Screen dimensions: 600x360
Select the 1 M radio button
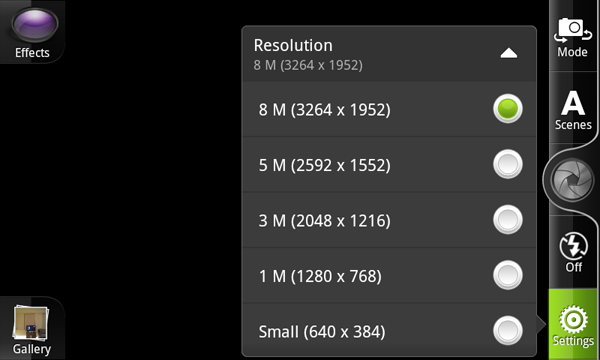[508, 275]
